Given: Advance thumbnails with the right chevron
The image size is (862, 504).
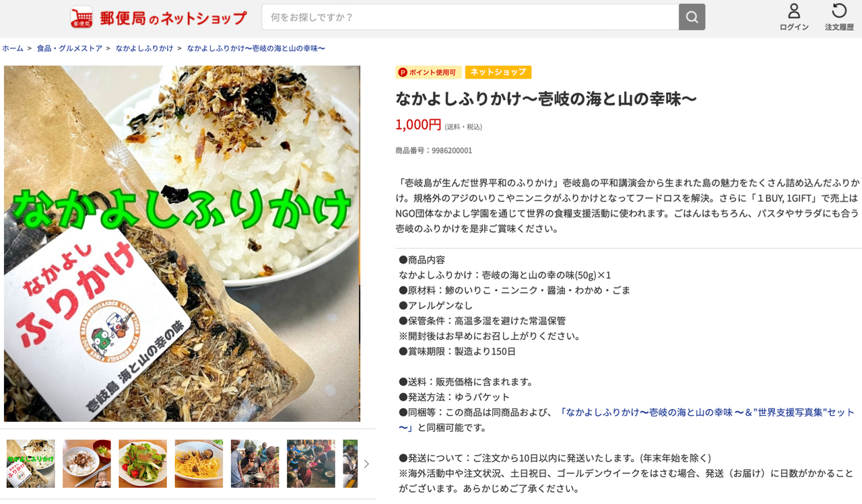Looking at the screenshot, I should (x=366, y=464).
